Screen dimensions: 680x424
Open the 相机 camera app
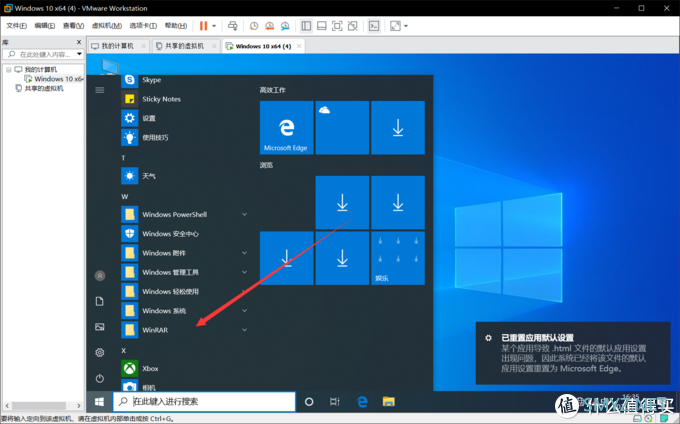[186, 385]
